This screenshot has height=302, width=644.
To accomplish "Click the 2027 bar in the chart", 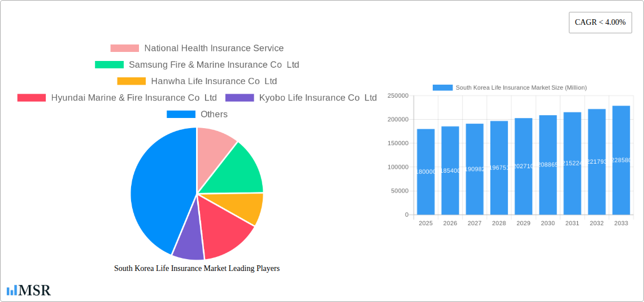I will [475, 169].
